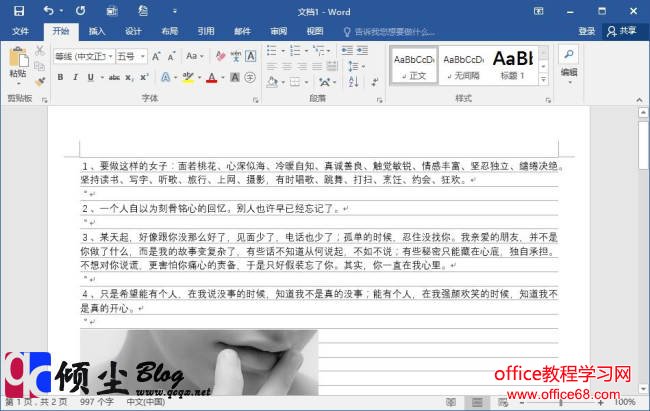This screenshot has width=650, height=411.
Task: Align text left
Action: click(x=272, y=66)
